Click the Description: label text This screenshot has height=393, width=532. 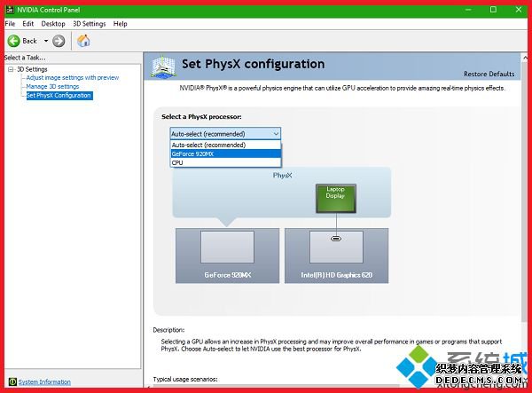coord(168,330)
